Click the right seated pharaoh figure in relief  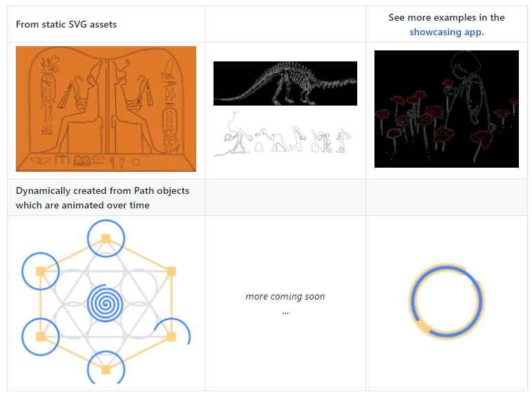[134, 108]
